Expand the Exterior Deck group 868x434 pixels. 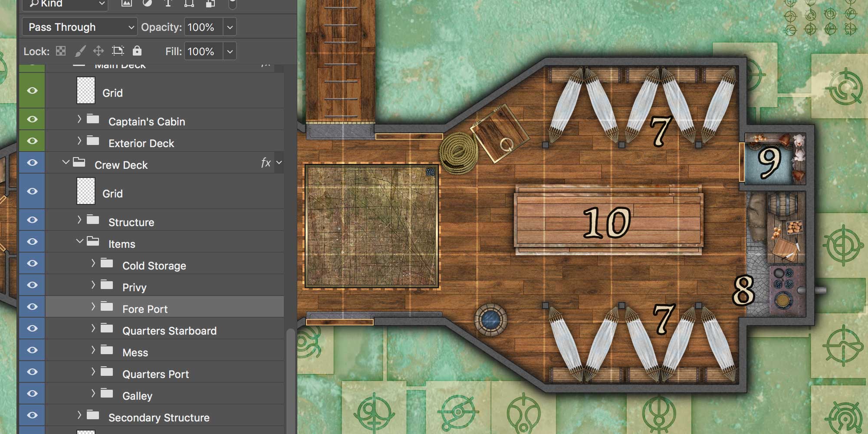click(79, 140)
